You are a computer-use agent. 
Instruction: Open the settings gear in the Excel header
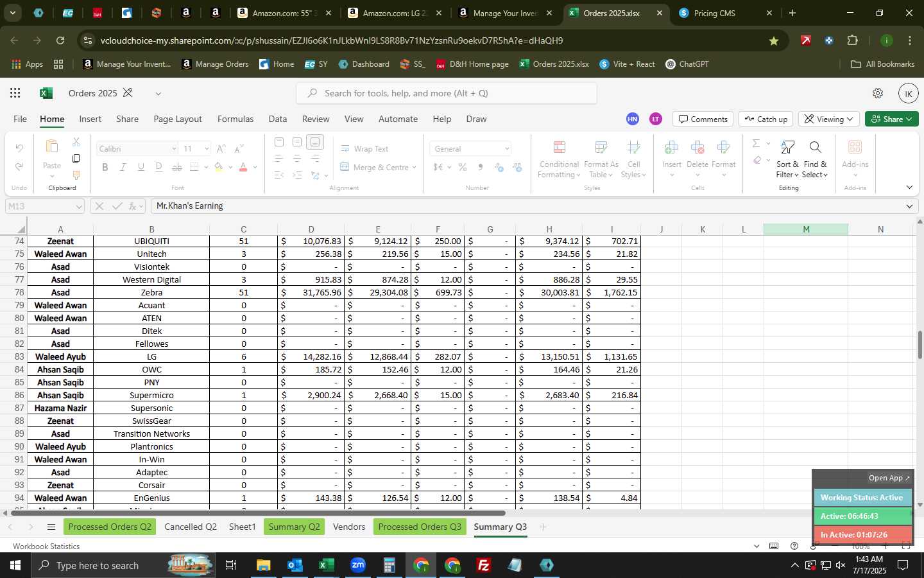[x=878, y=93]
